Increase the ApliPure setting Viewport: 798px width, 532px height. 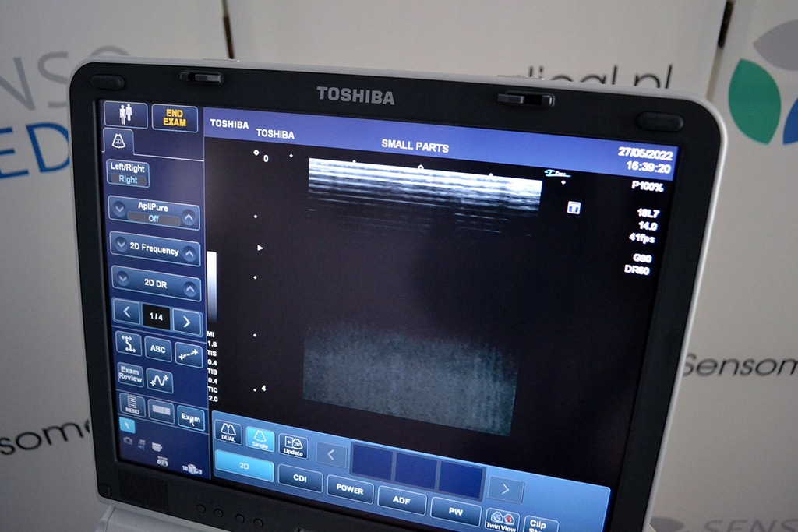pos(189,217)
